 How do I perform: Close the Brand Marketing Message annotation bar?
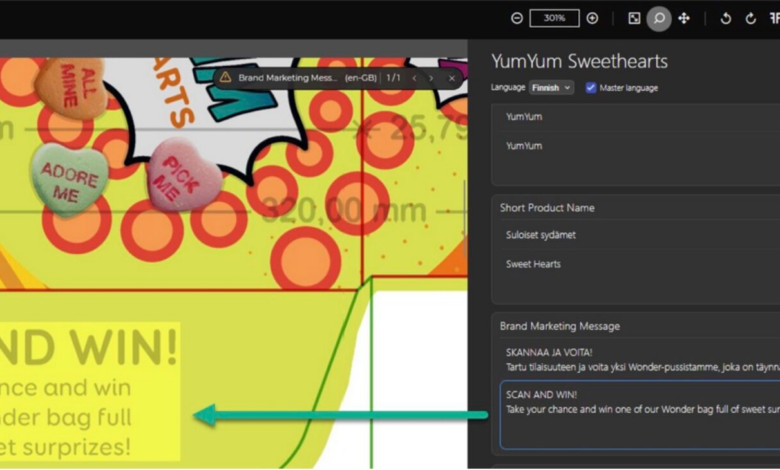tap(451, 78)
